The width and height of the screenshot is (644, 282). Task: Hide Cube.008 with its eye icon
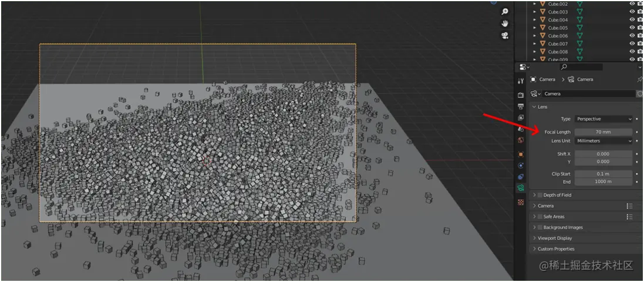[x=632, y=52]
